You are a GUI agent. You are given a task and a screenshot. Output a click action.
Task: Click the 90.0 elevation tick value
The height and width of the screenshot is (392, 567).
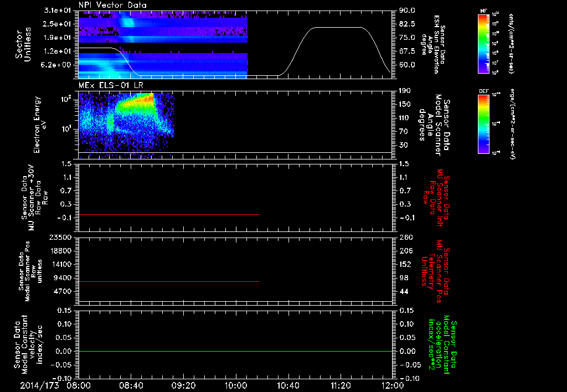[408, 11]
